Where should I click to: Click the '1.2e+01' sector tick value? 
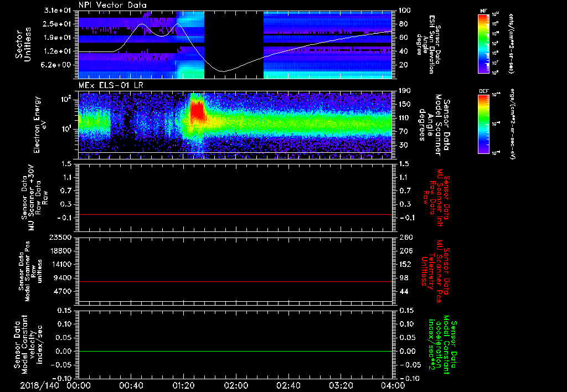coord(58,51)
